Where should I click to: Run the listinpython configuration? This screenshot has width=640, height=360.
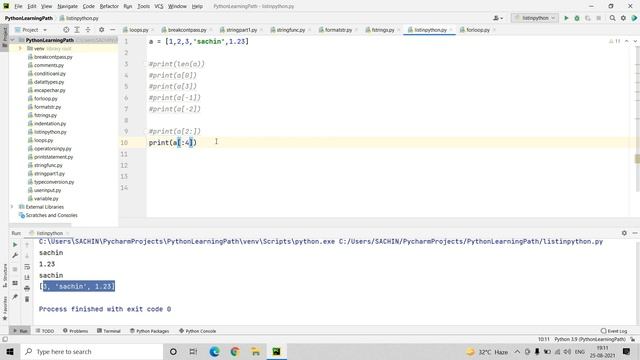(x=566, y=18)
